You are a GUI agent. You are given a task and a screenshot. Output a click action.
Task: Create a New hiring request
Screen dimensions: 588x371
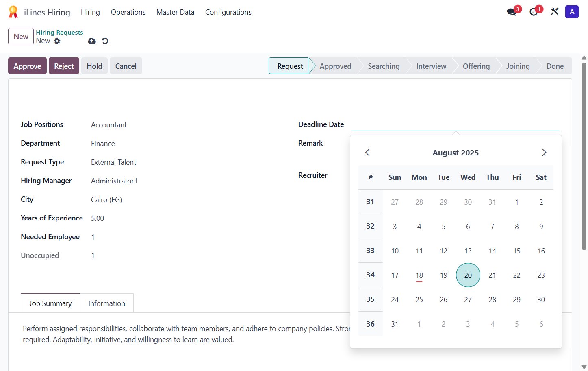[x=21, y=36]
